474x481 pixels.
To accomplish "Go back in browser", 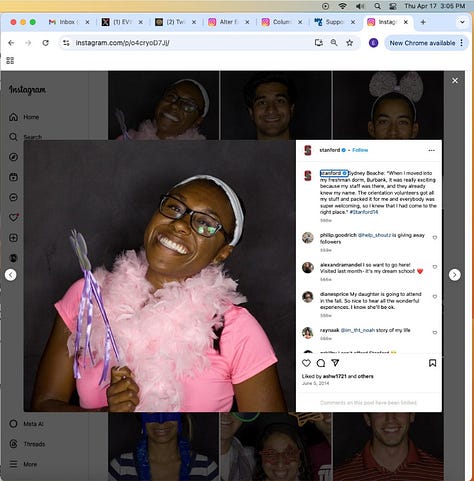I will pyautogui.click(x=11, y=43).
